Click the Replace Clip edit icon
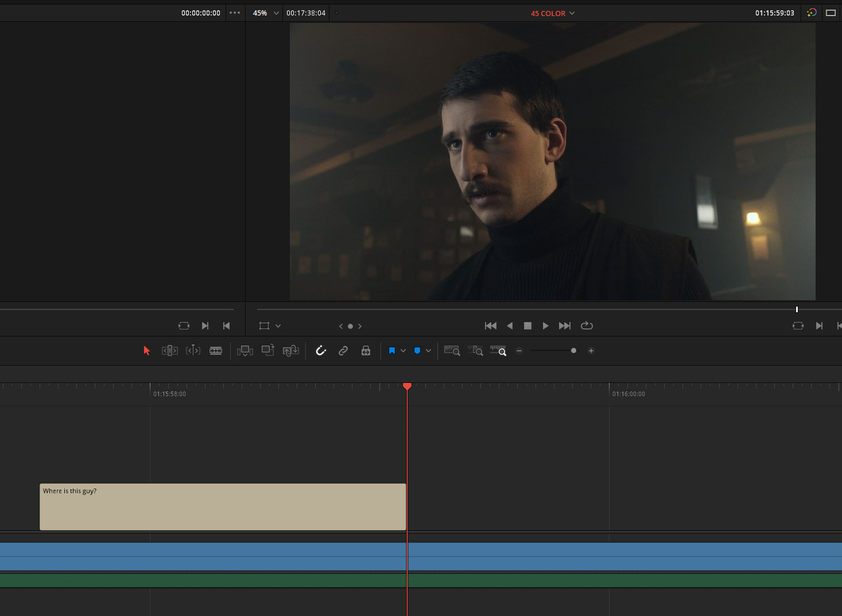The image size is (842, 616). click(x=291, y=351)
